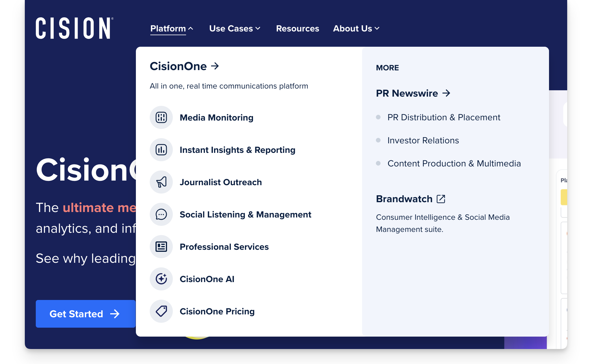Open the Resources menu item
Viewport: 592px width, 364px height.
pyautogui.click(x=297, y=29)
